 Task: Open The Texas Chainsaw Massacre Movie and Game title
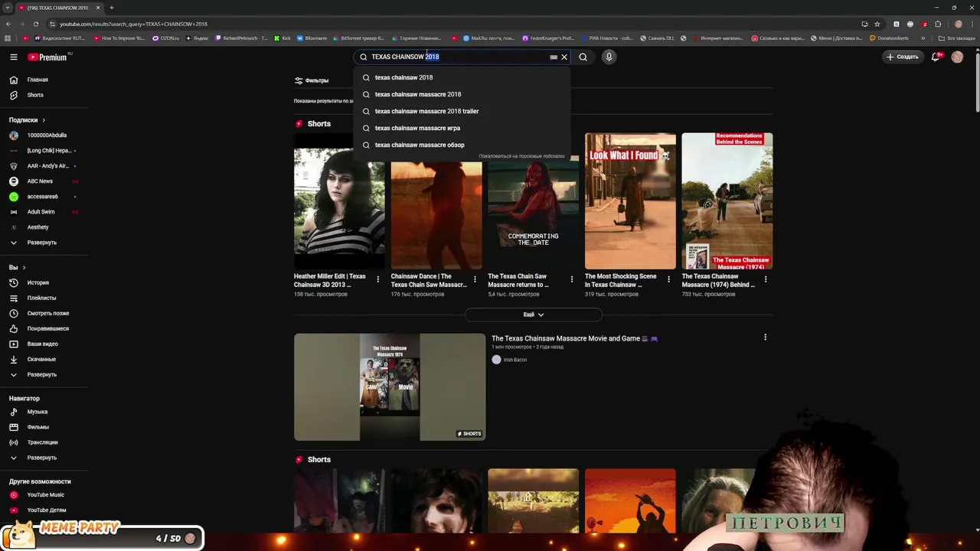(x=574, y=338)
